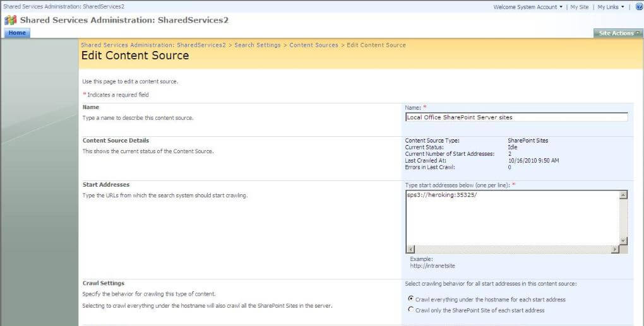Click the text area's scroll left arrow
Viewport: 644px width, 326px height.
[x=410, y=249]
